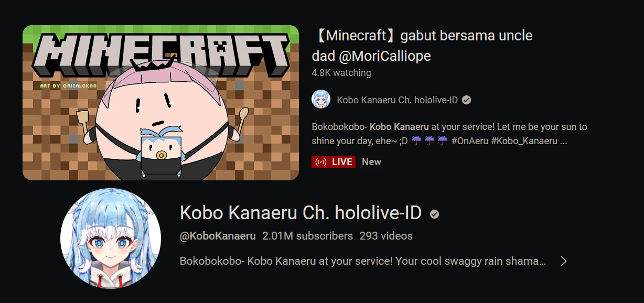Open the #Kobo_Kanaeru hashtag
The image size is (644, 303).
point(524,141)
